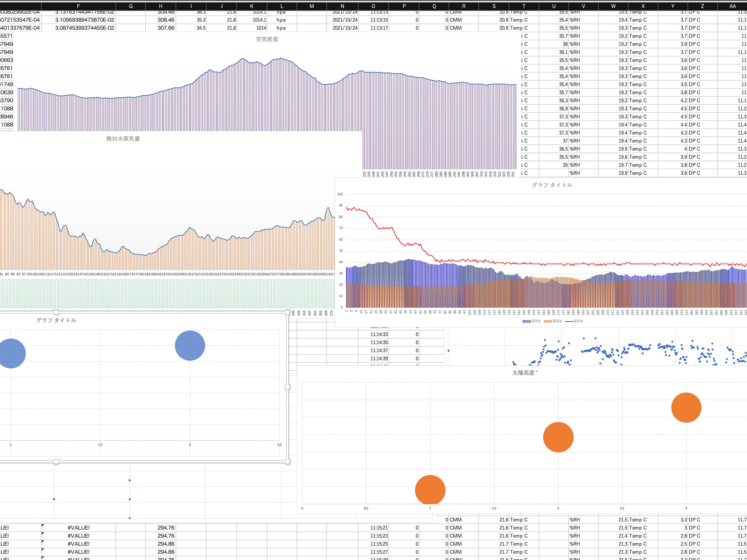Select temperature cell 19.9
Screen dimensions: 747x560
(613, 173)
